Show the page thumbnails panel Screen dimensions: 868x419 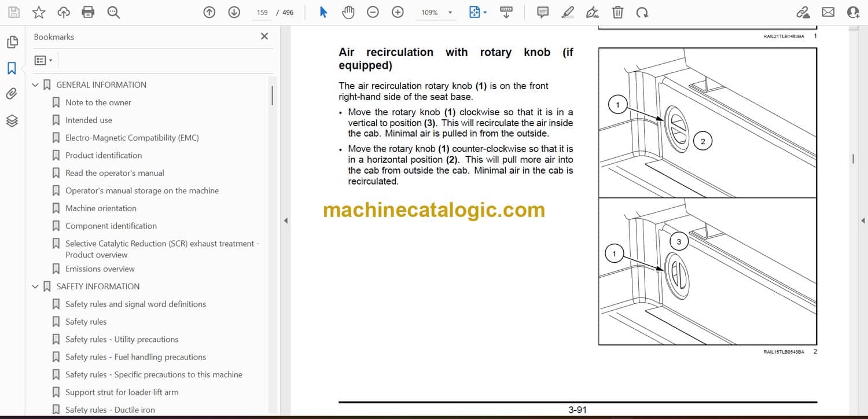(x=12, y=42)
